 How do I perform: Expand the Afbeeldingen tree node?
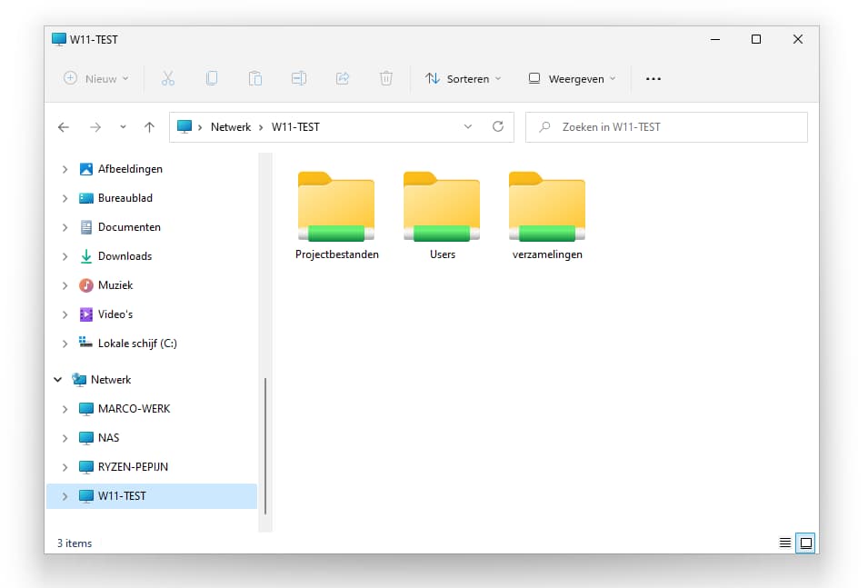[65, 169]
